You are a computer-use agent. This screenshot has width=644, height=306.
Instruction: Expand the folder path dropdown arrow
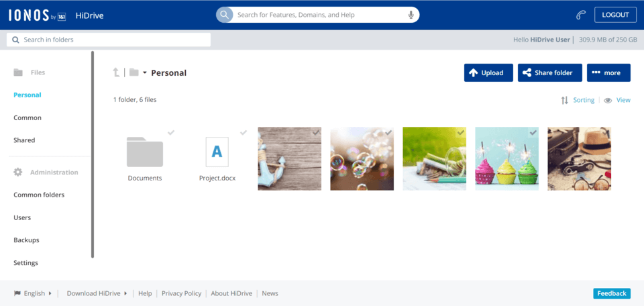coord(145,73)
